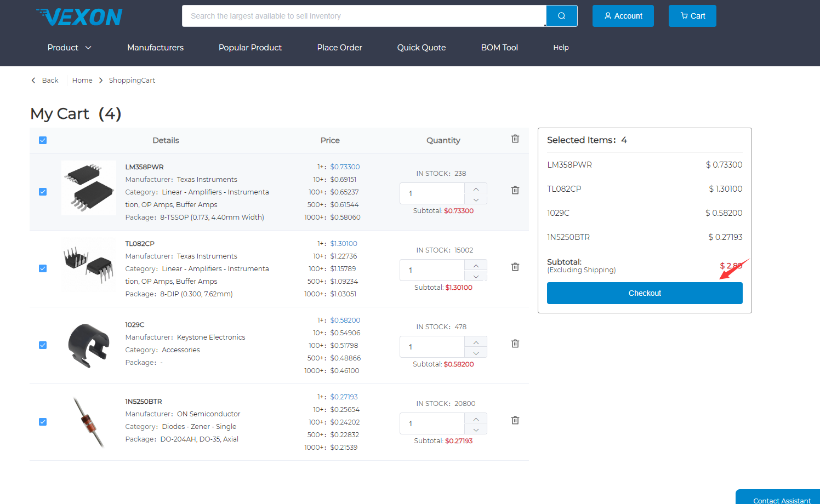Click the 1N5250BTR entry in Selected Items
820x504 pixels.
point(568,237)
